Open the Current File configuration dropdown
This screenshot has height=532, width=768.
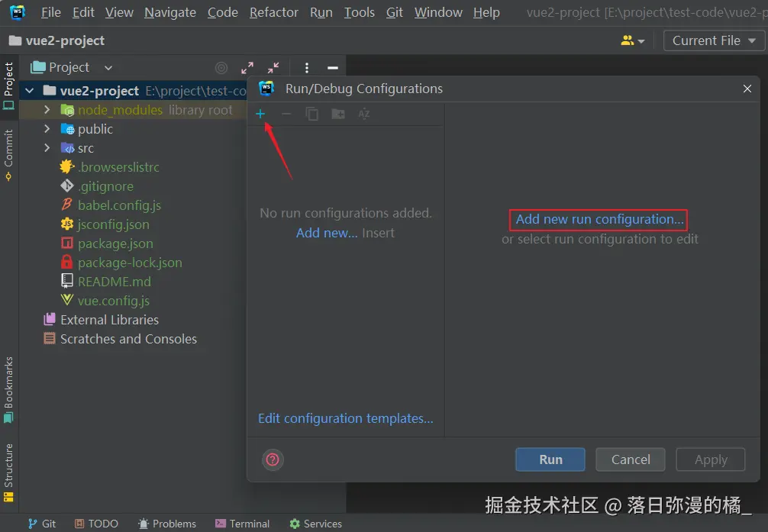713,40
